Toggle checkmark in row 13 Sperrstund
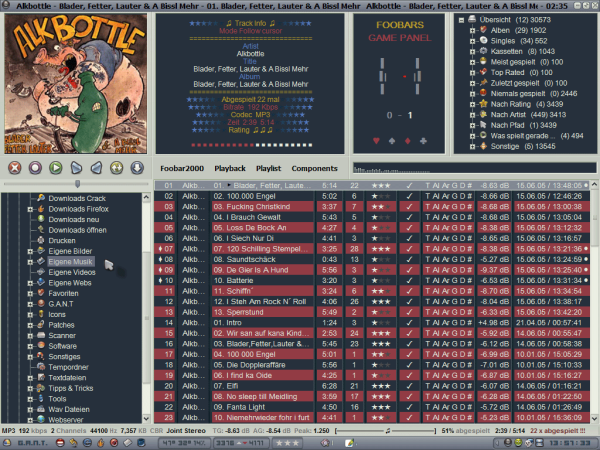 pyautogui.click(x=409, y=312)
